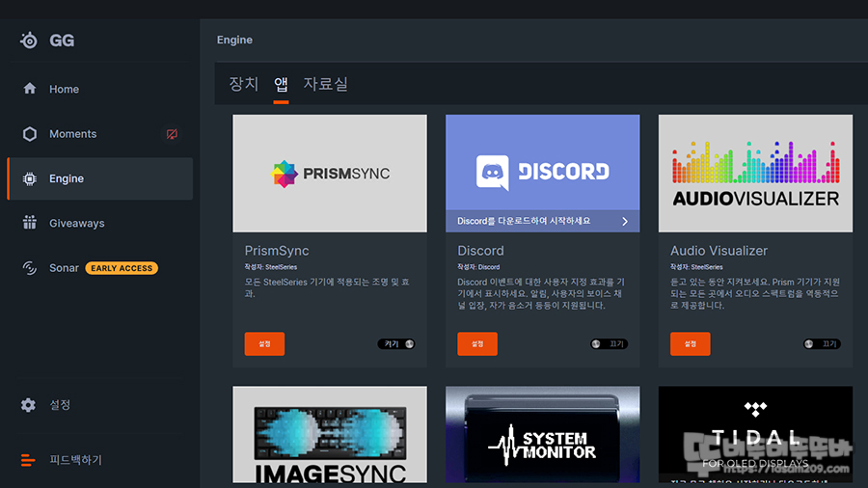Image resolution: width=868 pixels, height=488 pixels.
Task: Click the PrismSync 설정 button
Action: tap(264, 344)
